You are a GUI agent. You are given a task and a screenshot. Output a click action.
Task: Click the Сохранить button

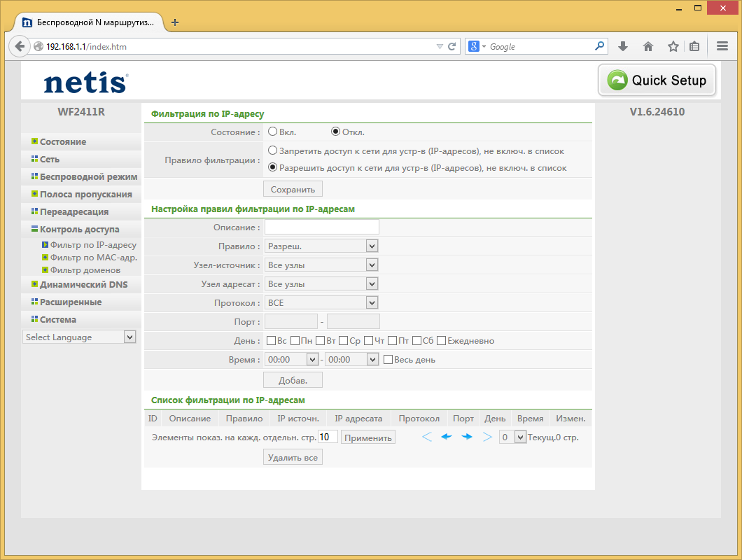point(293,189)
